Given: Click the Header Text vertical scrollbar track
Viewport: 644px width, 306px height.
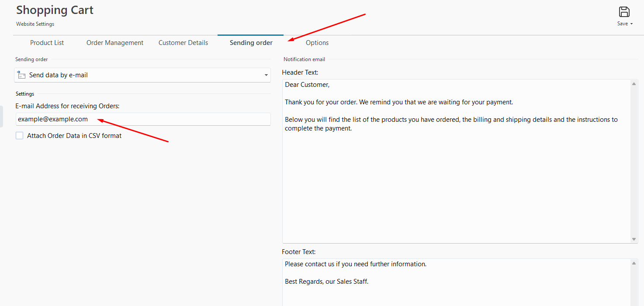Looking at the screenshot, I should 634,162.
